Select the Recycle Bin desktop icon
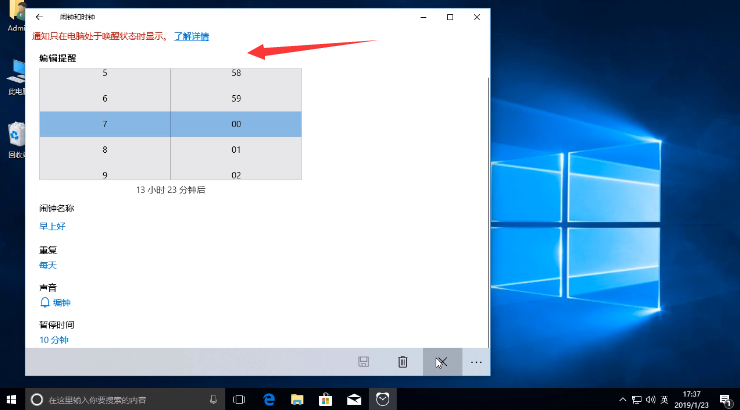Screen dimensions: 740x410 (16, 140)
